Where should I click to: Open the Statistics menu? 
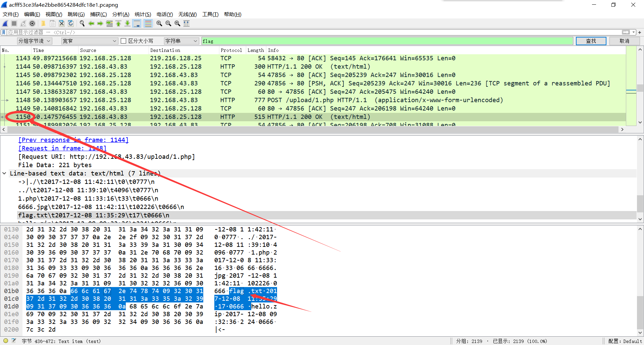pyautogui.click(x=143, y=14)
